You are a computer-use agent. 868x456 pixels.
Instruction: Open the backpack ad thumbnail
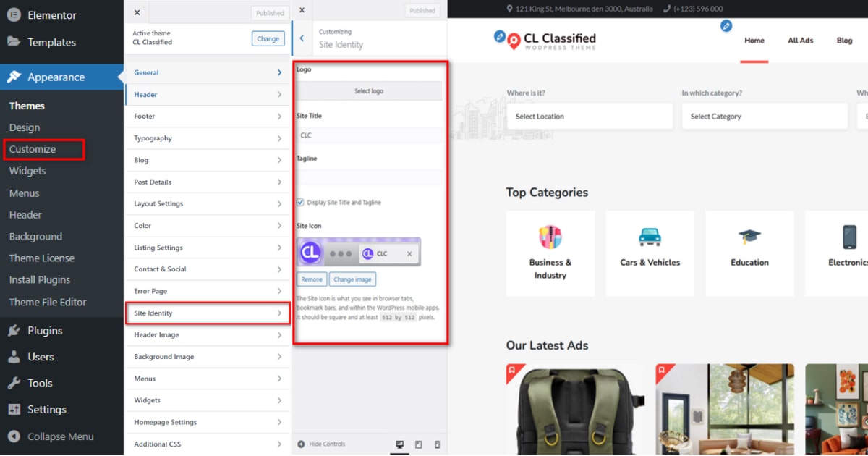click(x=576, y=409)
